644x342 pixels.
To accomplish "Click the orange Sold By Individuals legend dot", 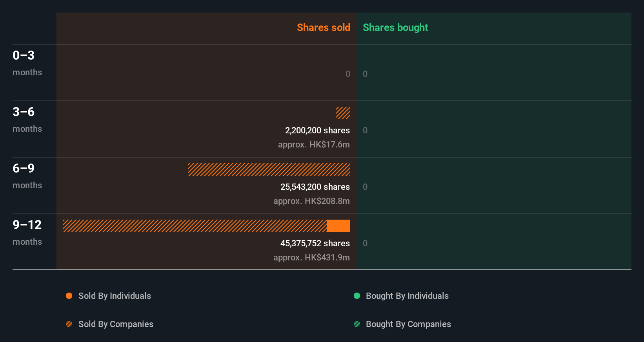I will pos(69,296).
